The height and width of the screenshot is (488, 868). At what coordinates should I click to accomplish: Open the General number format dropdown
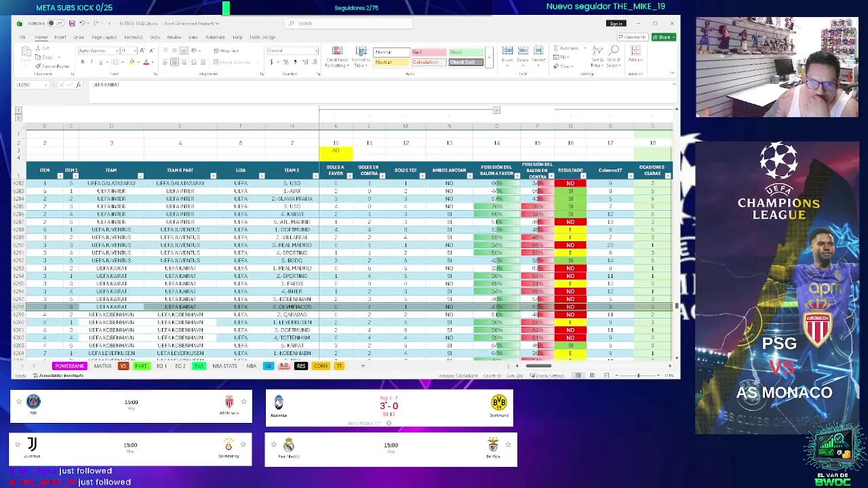tap(315, 51)
